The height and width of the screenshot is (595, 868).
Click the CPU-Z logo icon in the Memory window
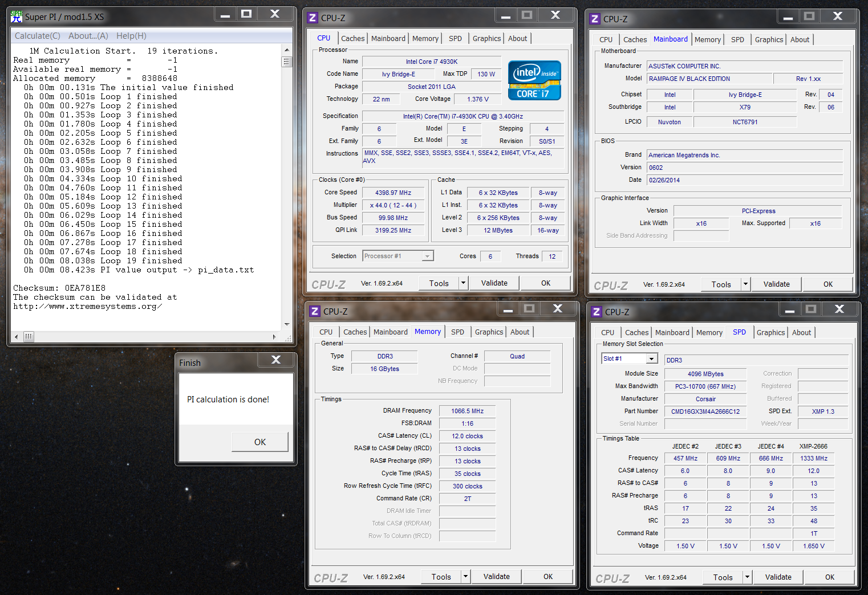pyautogui.click(x=315, y=311)
